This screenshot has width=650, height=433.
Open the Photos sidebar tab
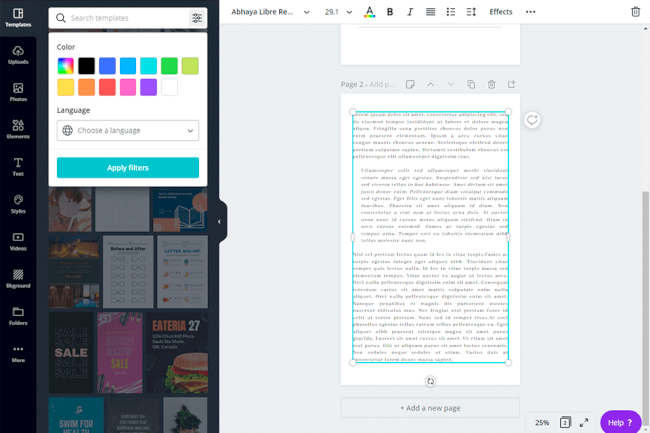[18, 92]
